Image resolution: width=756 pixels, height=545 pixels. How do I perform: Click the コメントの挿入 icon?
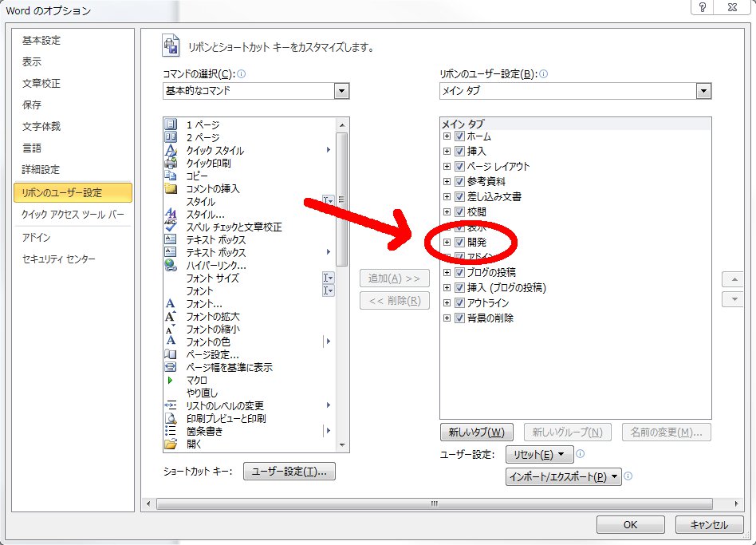click(x=170, y=188)
